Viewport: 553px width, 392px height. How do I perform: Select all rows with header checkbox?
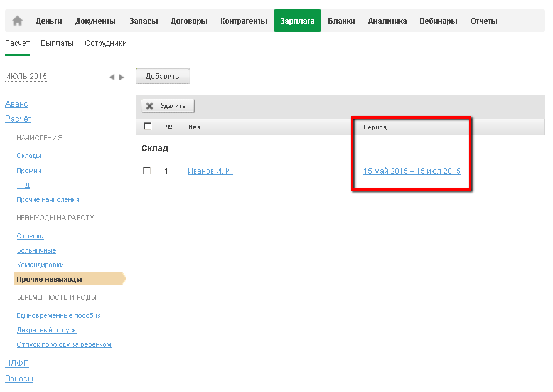(x=148, y=126)
